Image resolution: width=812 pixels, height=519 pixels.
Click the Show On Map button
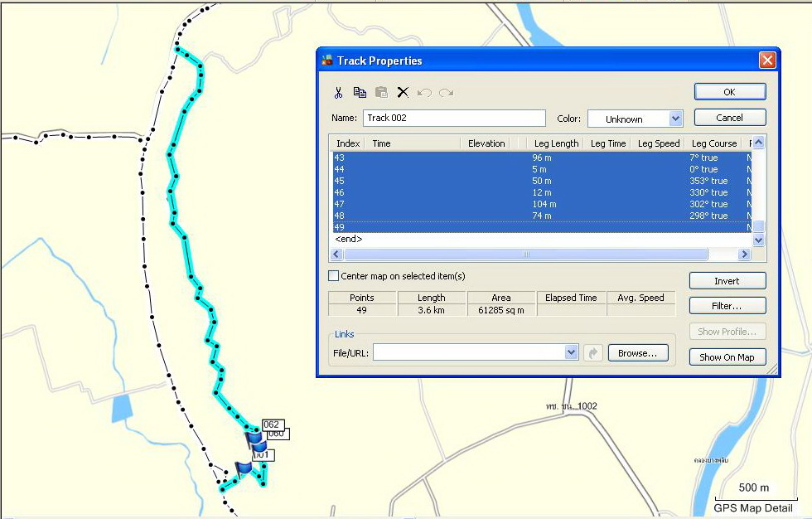pos(727,357)
